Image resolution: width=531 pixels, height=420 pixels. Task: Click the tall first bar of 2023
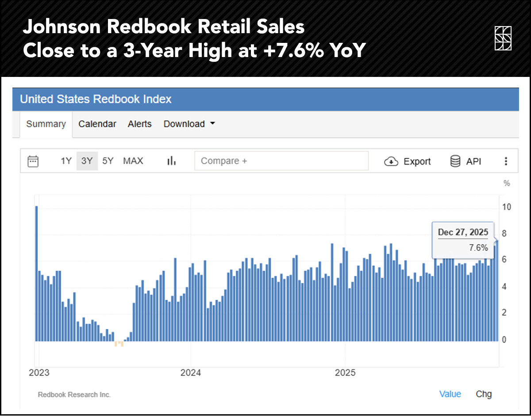coord(36,273)
